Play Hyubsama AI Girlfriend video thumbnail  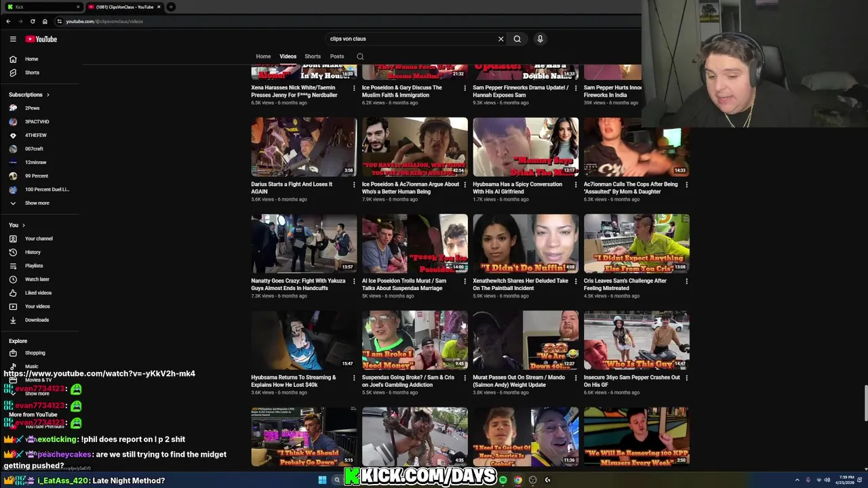coord(526,147)
